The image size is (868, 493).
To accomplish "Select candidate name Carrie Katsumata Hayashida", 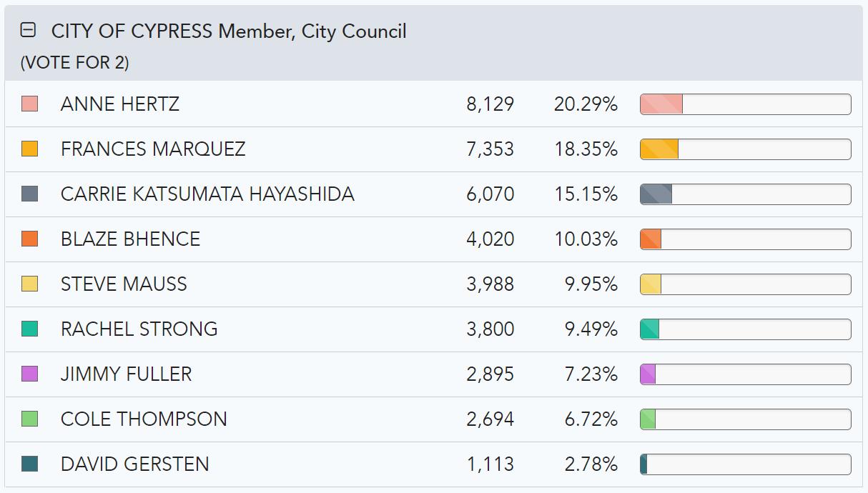I will click(x=207, y=194).
